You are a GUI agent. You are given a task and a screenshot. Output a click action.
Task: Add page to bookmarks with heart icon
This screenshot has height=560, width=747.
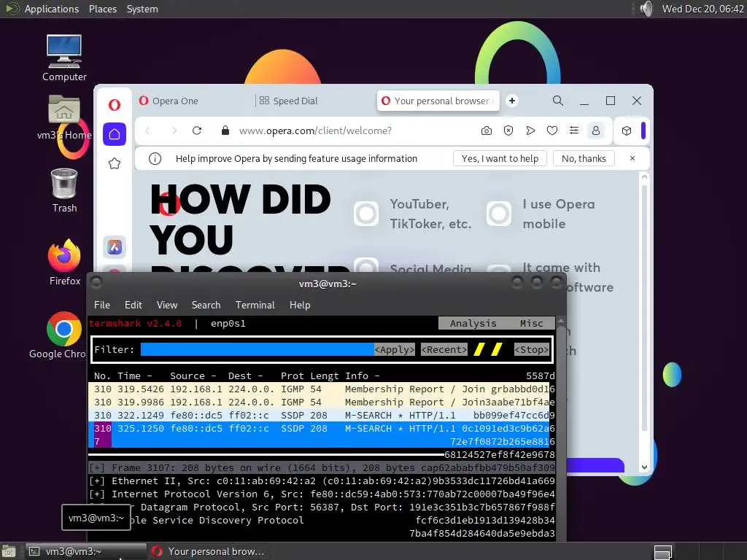552,131
